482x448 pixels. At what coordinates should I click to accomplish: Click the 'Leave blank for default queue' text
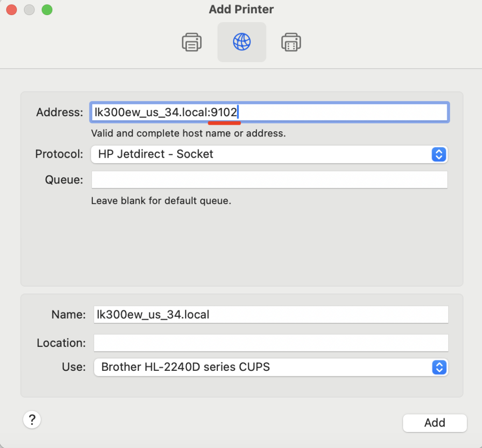click(x=161, y=201)
